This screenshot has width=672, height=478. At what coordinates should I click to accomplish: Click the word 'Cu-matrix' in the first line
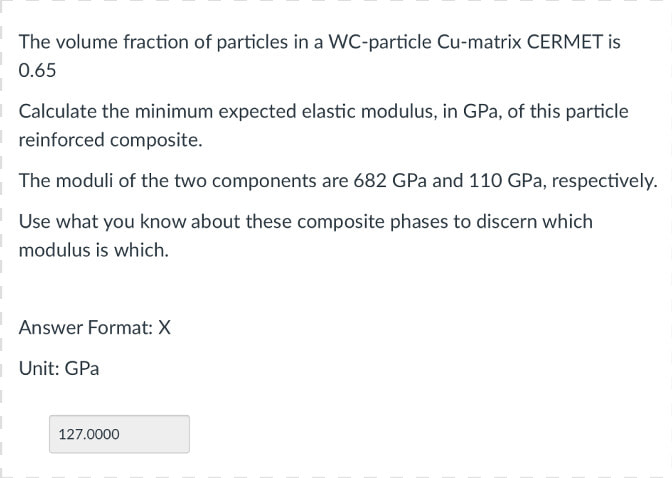click(x=480, y=42)
